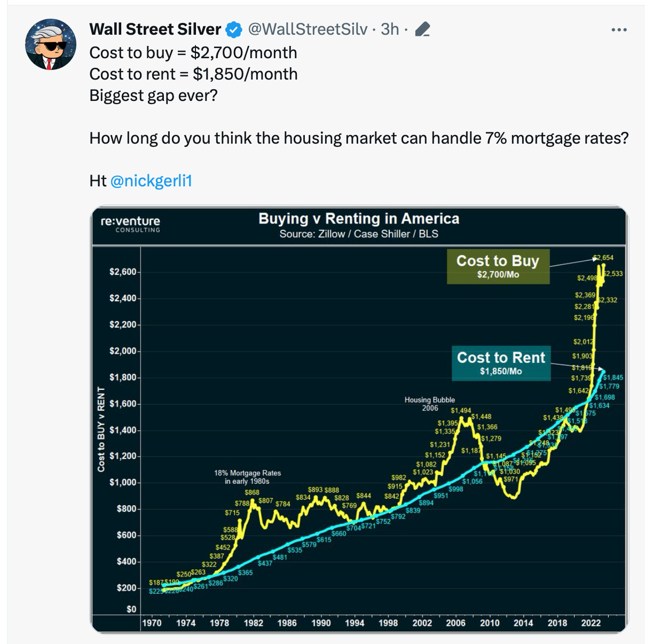
Task: Open the @WallStreetSilv handle link
Action: (308, 29)
